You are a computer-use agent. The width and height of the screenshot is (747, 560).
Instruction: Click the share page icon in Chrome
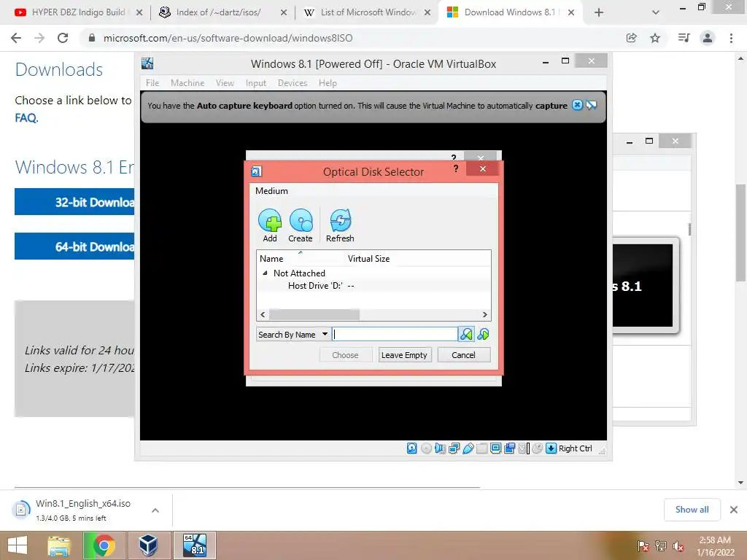click(x=631, y=38)
